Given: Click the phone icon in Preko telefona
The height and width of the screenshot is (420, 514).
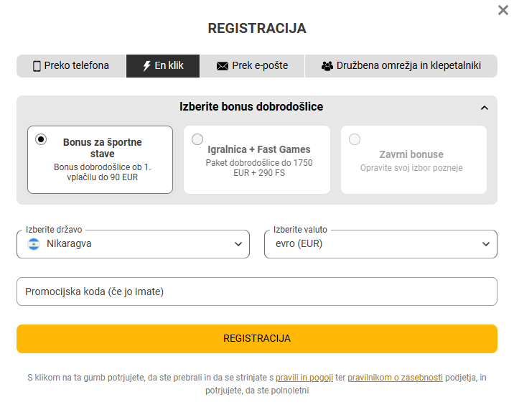Looking at the screenshot, I should [37, 66].
